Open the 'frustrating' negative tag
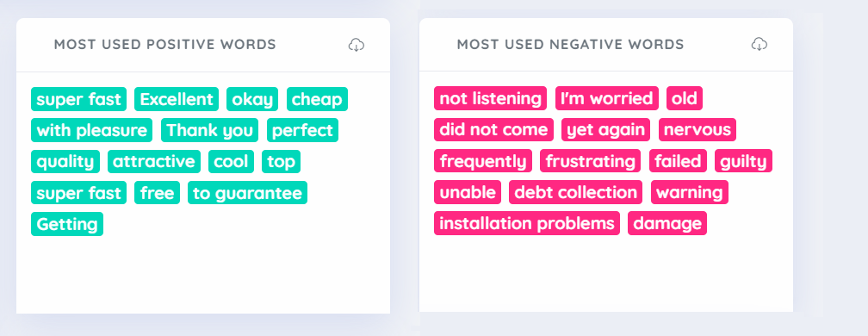Image resolution: width=868 pixels, height=336 pixels. click(590, 161)
